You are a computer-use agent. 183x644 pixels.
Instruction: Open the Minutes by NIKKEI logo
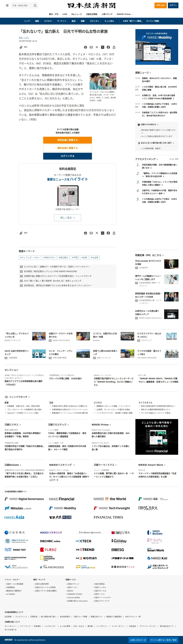pos(18,508)
